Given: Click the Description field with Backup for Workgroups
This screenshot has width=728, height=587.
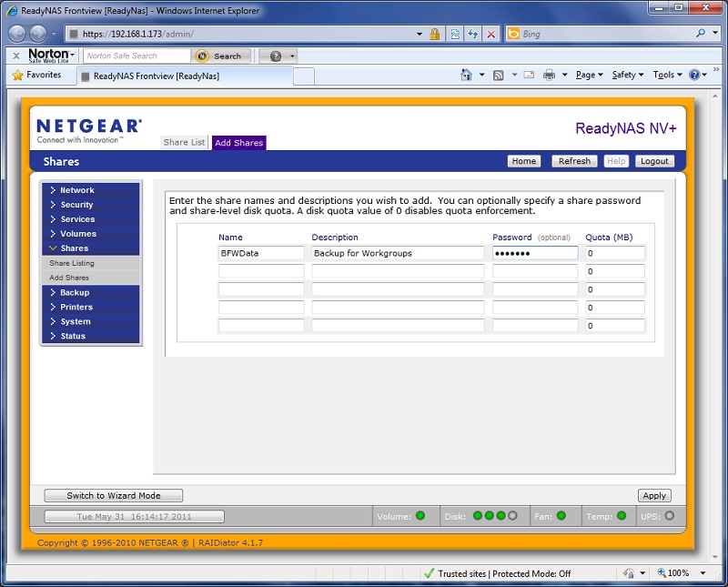Looking at the screenshot, I should pyautogui.click(x=398, y=253).
